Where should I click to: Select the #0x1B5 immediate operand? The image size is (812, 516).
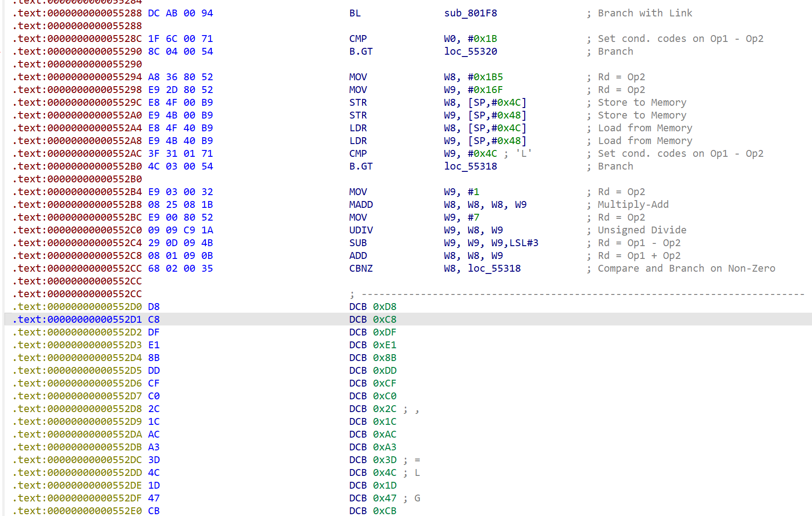click(485, 77)
